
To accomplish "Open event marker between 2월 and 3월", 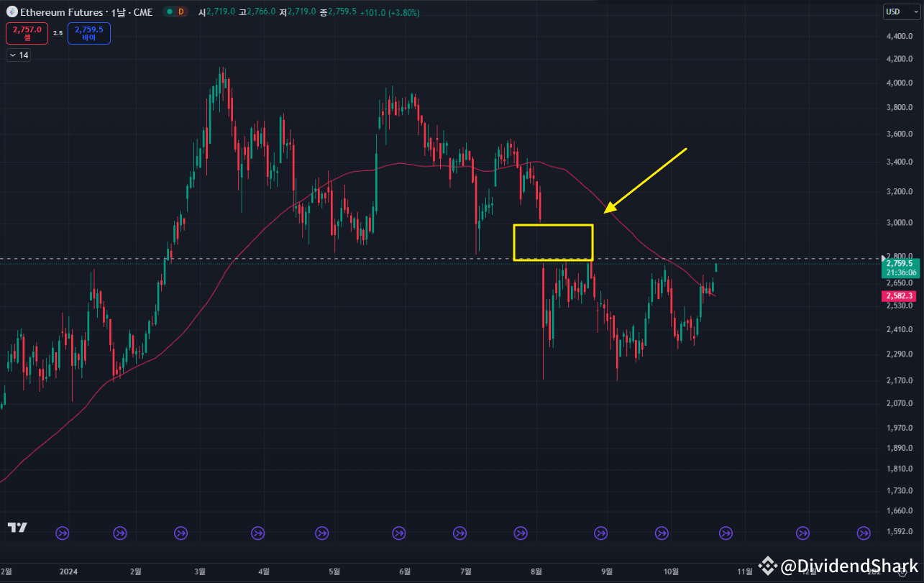I will pos(181,533).
